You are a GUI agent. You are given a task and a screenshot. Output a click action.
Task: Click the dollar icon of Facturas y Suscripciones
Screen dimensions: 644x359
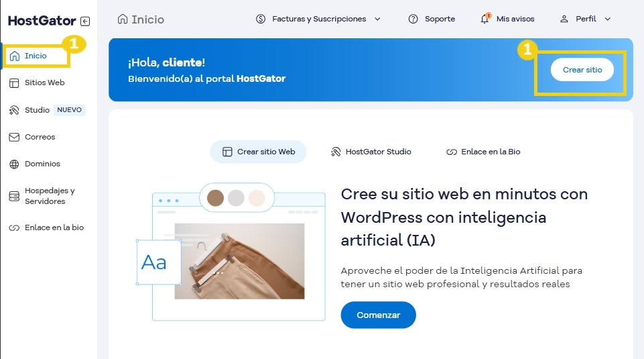coord(261,19)
